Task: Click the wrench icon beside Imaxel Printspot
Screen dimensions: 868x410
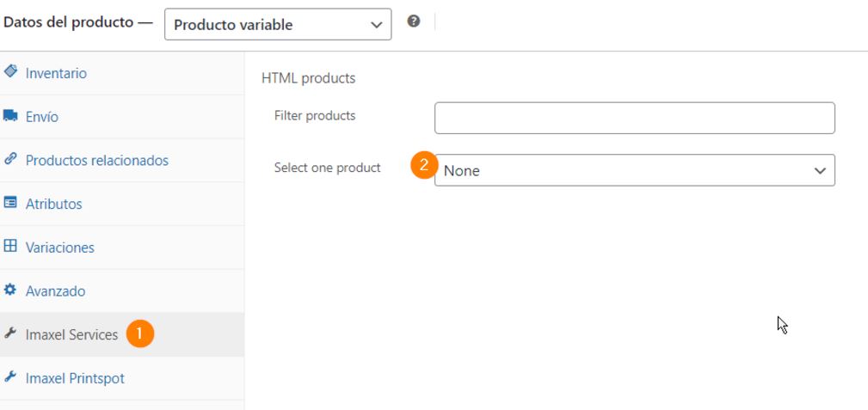Action: tap(10, 377)
